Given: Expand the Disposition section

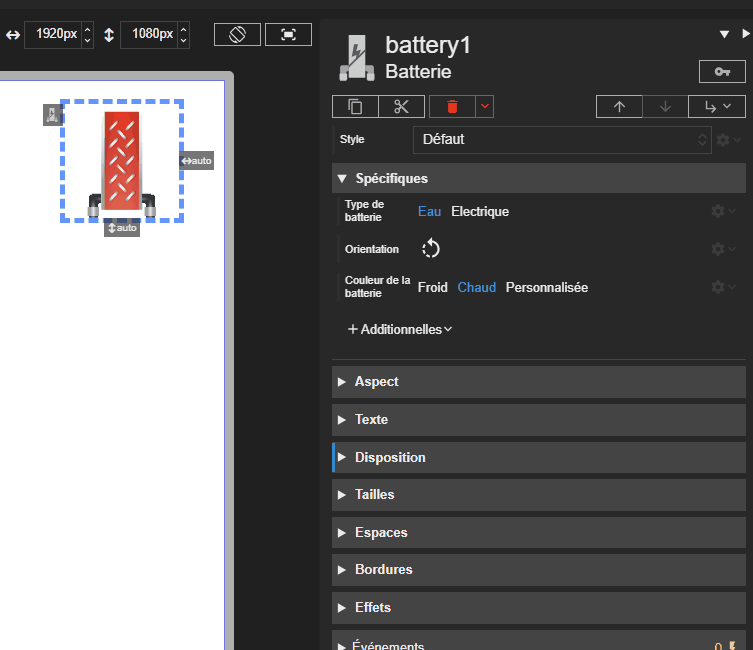Looking at the screenshot, I should click(389, 457).
